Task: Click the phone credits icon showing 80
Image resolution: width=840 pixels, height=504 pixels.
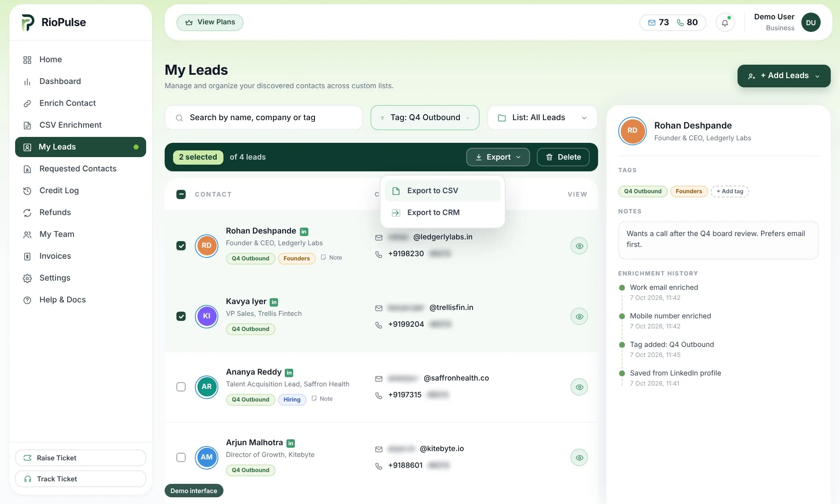Action: (x=680, y=23)
